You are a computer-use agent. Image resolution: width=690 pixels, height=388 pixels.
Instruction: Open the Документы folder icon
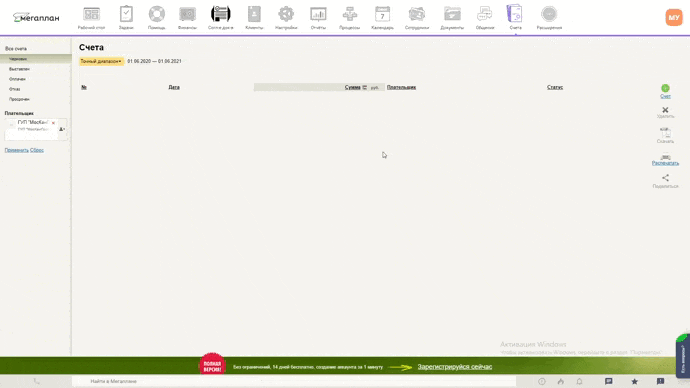pos(452,15)
